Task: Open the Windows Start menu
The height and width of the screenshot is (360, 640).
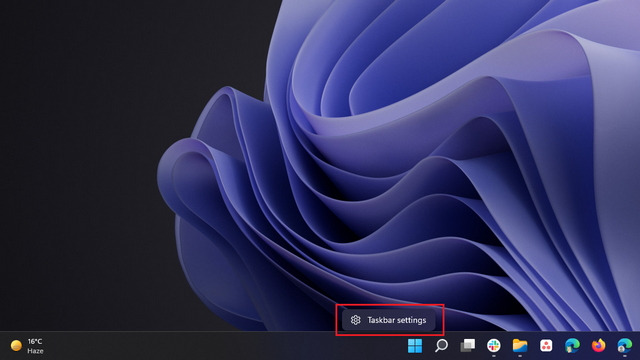Action: (415, 346)
